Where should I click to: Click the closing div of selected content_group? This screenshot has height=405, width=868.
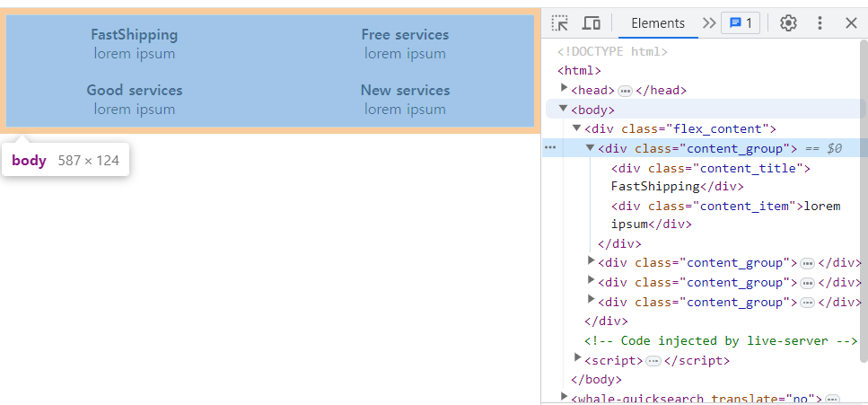pyautogui.click(x=619, y=243)
